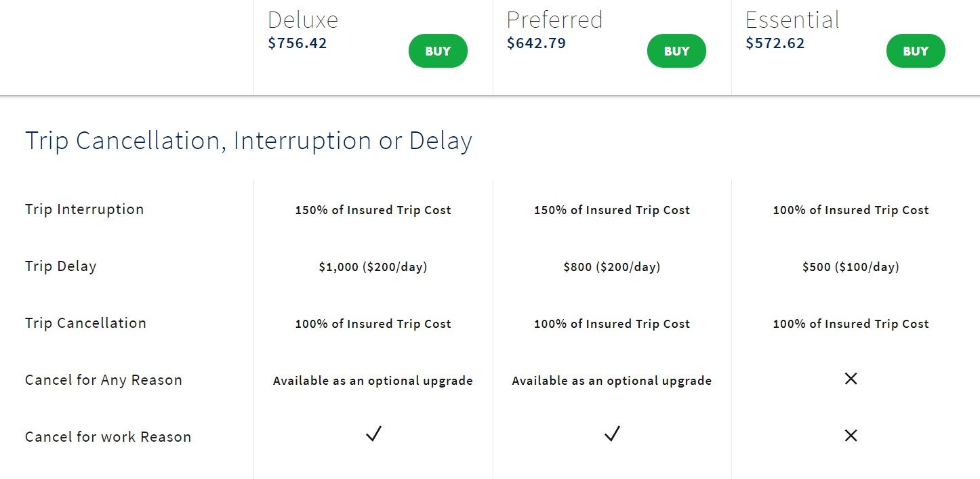The image size is (980, 479).
Task: Click the Essential price $572.62
Action: click(775, 43)
